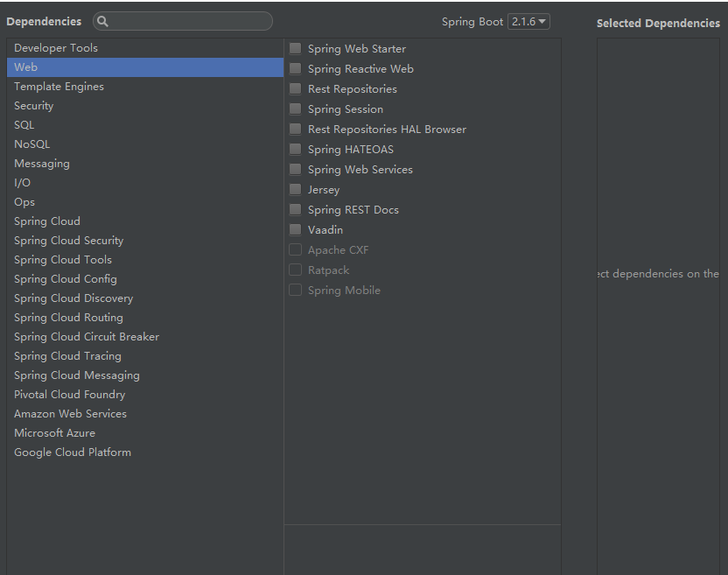The height and width of the screenshot is (575, 728).
Task: Choose Spring Cloud Circuit Breaker category
Action: [x=145, y=337]
